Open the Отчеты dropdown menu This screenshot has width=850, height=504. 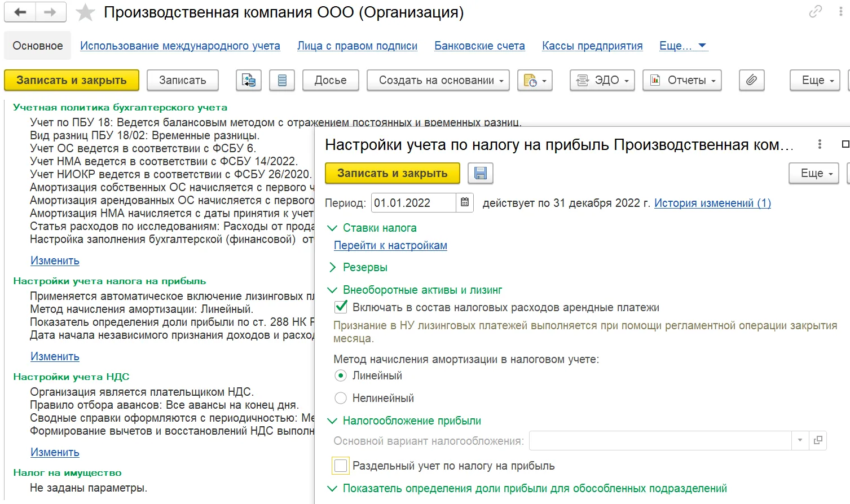point(682,81)
